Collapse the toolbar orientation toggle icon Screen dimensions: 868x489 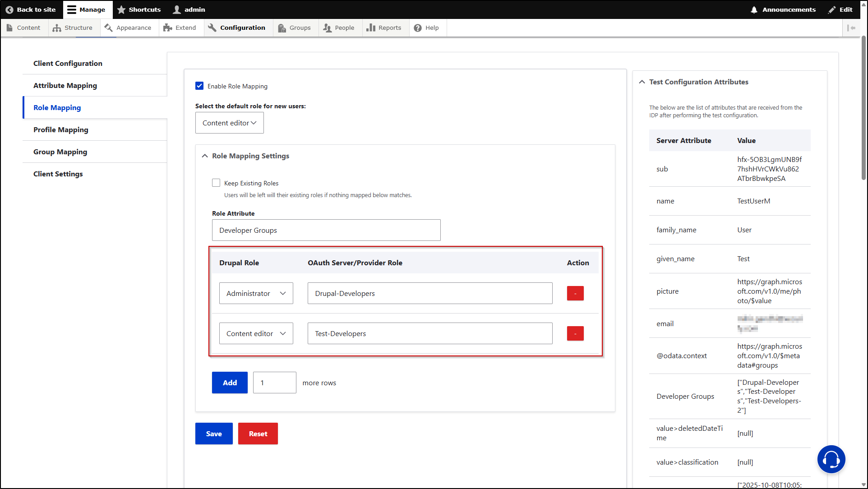pos(851,28)
